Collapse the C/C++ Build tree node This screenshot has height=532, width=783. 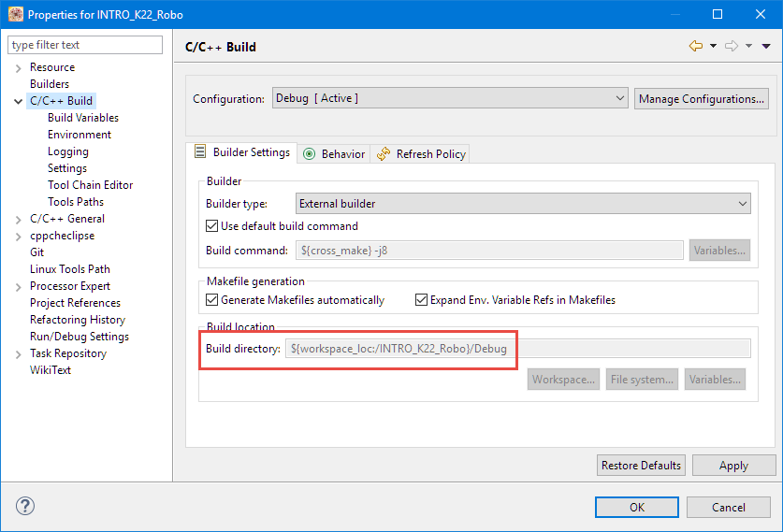(x=18, y=101)
